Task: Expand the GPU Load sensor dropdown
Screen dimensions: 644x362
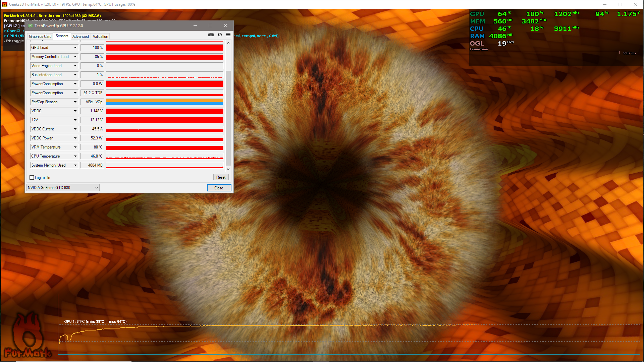Action: [x=75, y=48]
